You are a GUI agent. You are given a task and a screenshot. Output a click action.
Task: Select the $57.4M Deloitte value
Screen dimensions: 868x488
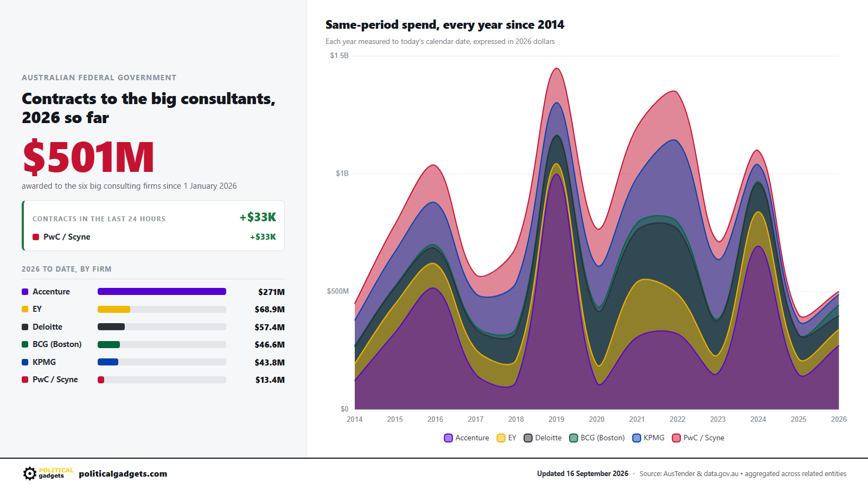tap(270, 327)
